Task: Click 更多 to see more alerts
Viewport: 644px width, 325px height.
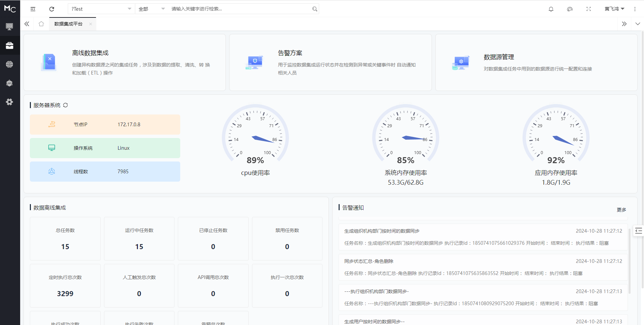Action: (x=622, y=210)
